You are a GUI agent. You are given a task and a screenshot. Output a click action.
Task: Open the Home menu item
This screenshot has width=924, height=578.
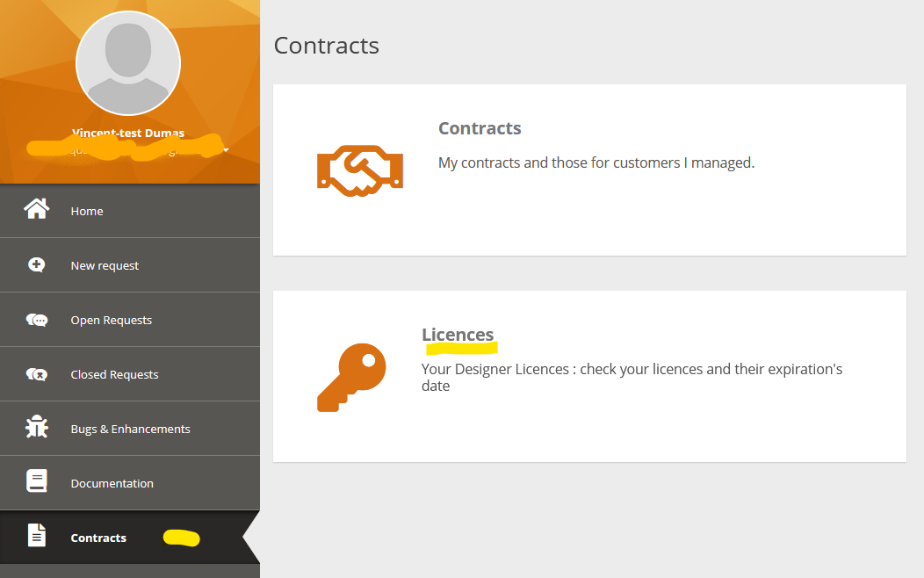click(x=87, y=211)
